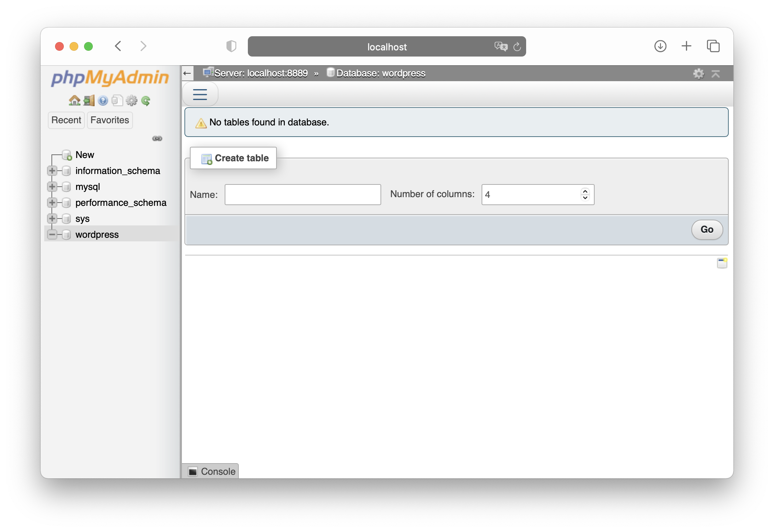Viewport: 774px width, 532px height.
Task: Collapse the wordpress database node
Action: point(53,234)
